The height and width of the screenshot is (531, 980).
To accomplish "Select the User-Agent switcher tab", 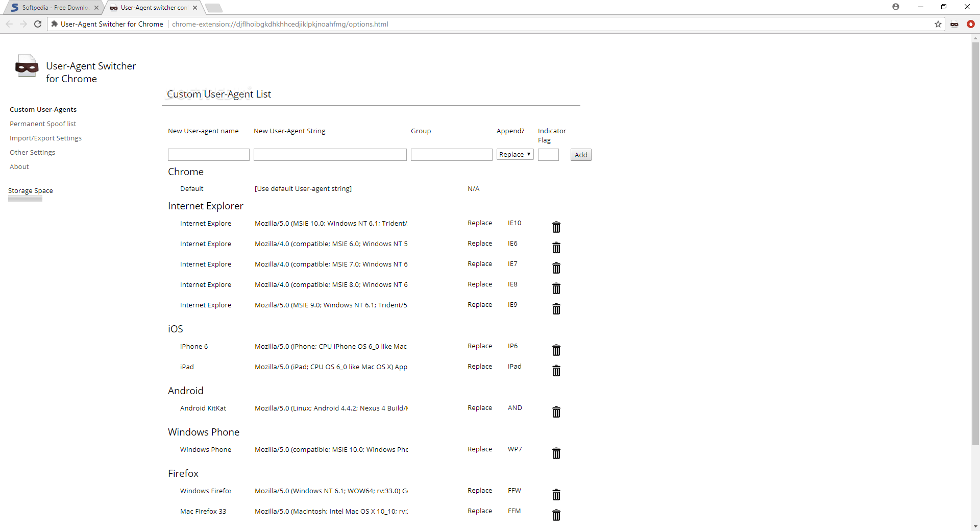I will point(153,8).
